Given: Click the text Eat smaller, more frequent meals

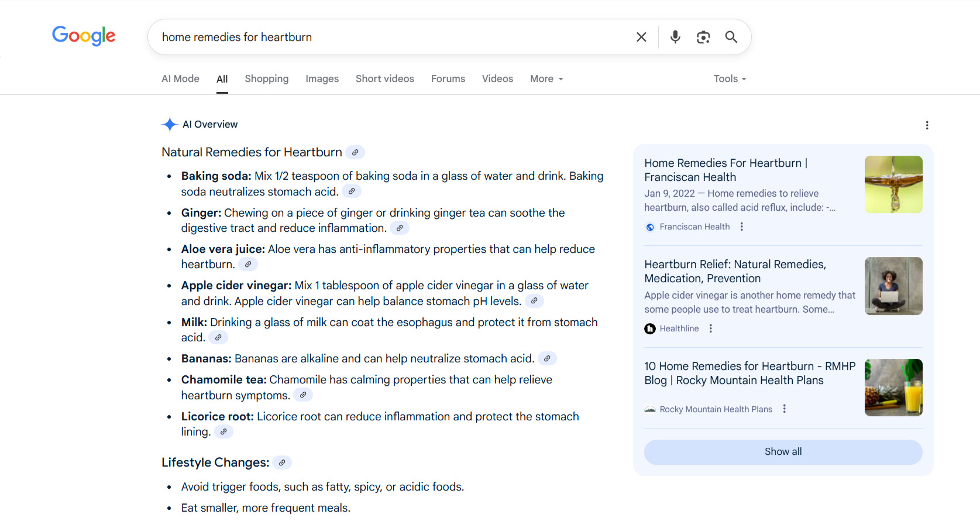Looking at the screenshot, I should point(266,508).
